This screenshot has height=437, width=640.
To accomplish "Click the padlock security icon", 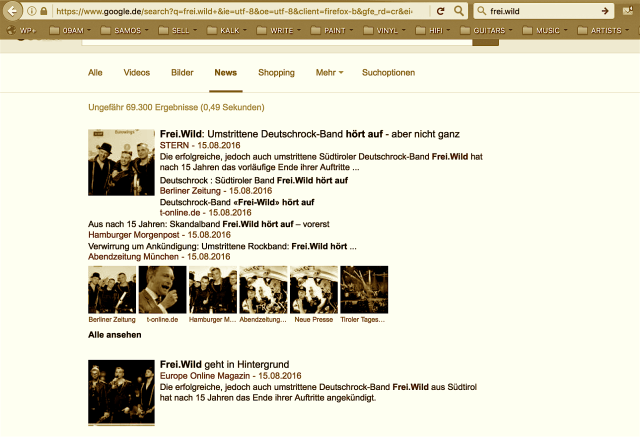I will pyautogui.click(x=45, y=11).
